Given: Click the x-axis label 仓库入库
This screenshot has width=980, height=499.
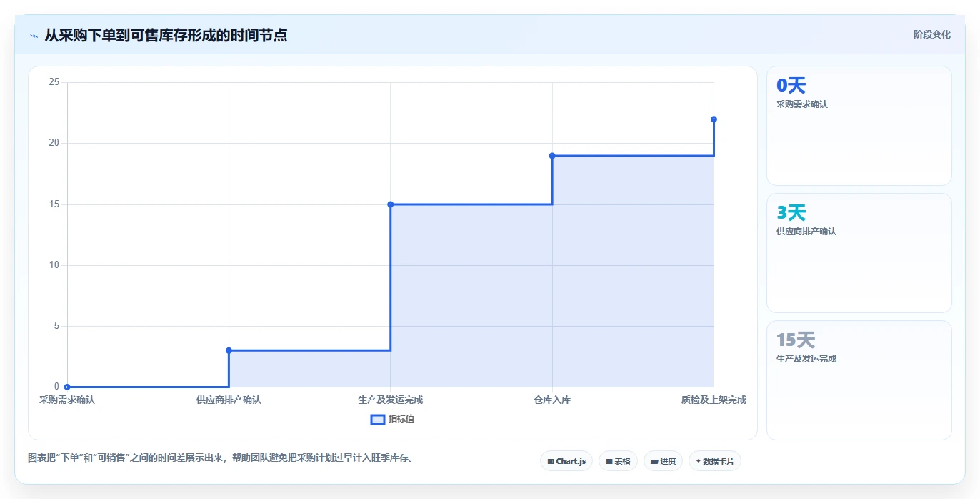Looking at the screenshot, I should (552, 400).
